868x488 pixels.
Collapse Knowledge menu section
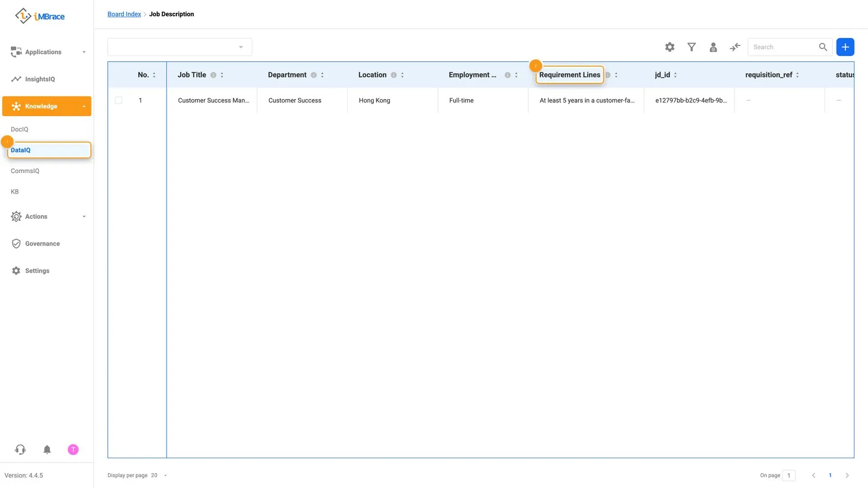point(47,106)
